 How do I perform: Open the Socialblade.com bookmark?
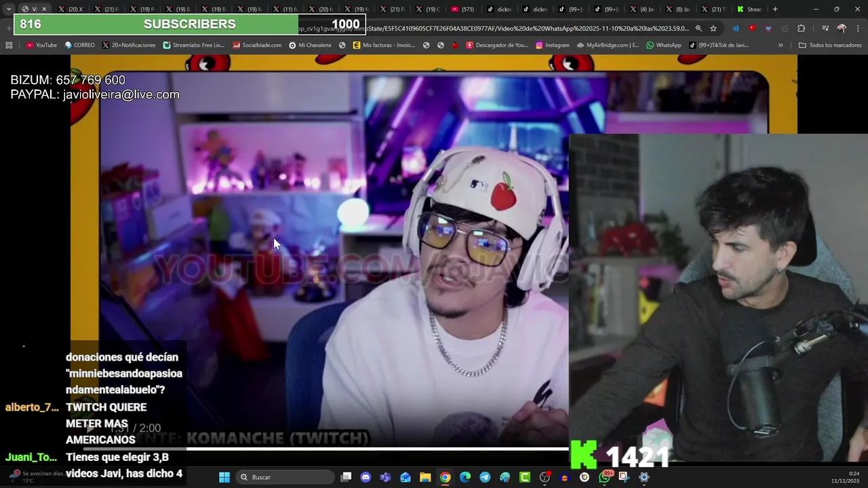click(257, 45)
